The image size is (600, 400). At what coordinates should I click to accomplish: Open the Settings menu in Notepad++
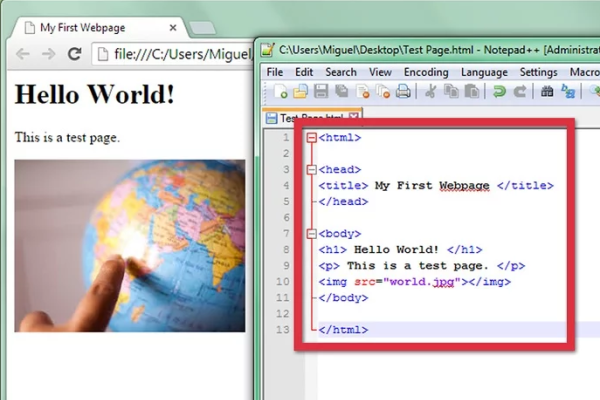[538, 72]
